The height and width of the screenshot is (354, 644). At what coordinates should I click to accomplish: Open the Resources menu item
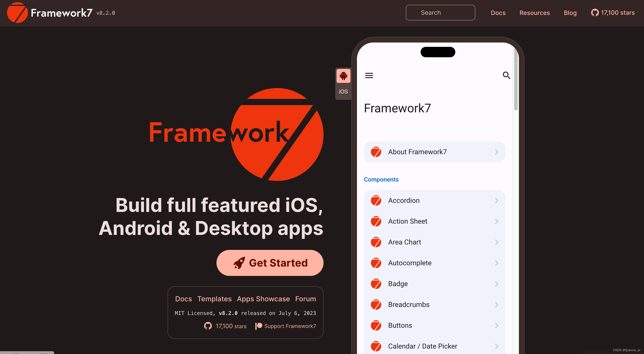pos(535,12)
